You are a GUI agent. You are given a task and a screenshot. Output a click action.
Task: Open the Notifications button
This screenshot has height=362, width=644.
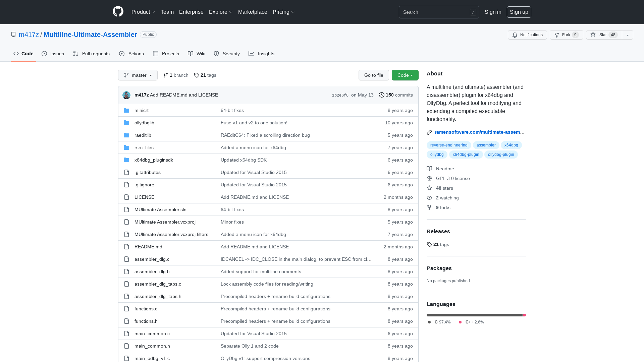[x=527, y=35]
